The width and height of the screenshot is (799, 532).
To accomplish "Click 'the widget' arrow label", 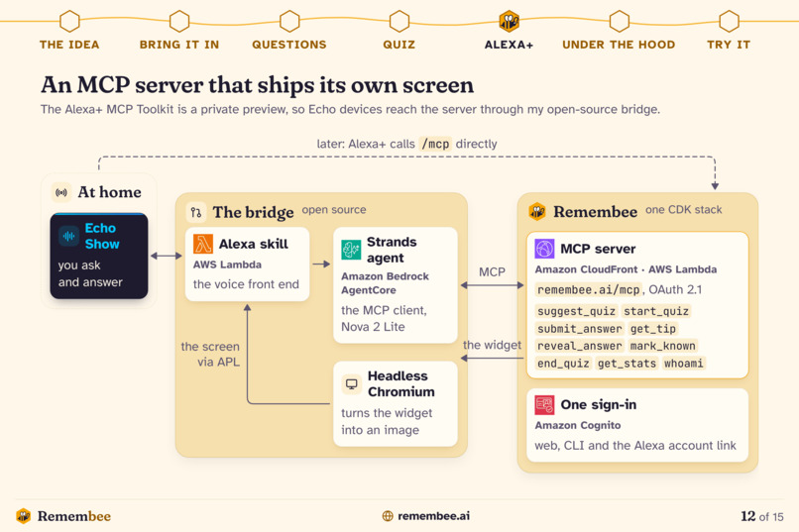I will 492,345.
